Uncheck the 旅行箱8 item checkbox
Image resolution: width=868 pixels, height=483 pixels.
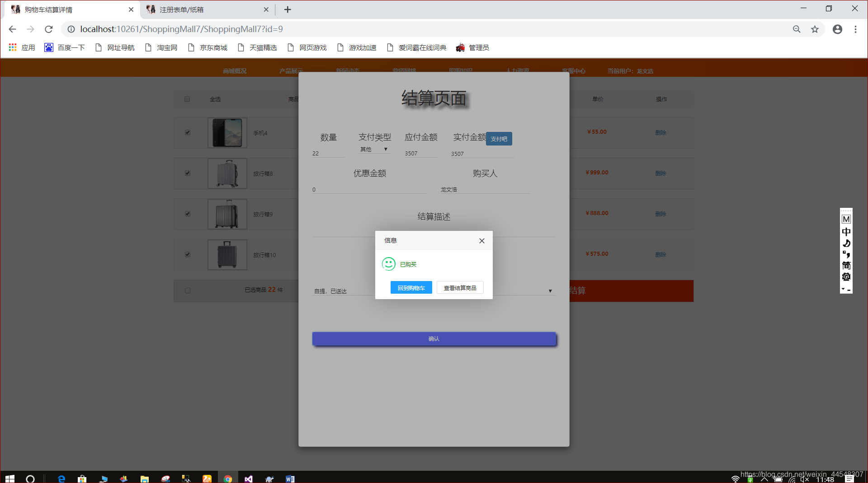[x=187, y=173]
